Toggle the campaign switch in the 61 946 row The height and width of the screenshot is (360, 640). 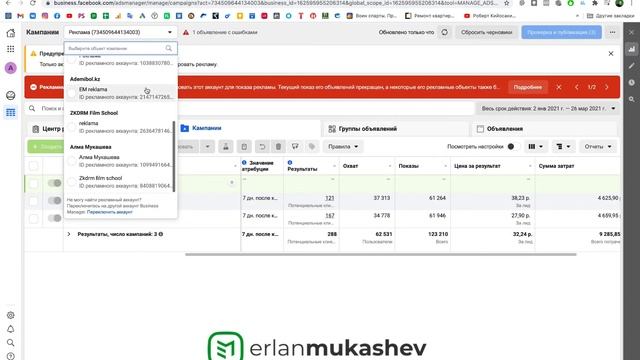point(54,218)
